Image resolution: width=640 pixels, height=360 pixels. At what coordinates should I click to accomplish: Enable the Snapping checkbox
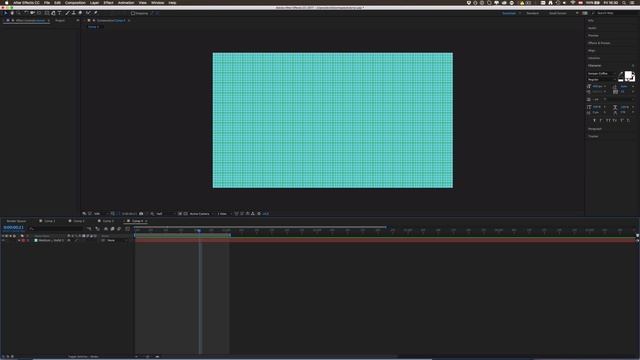133,13
